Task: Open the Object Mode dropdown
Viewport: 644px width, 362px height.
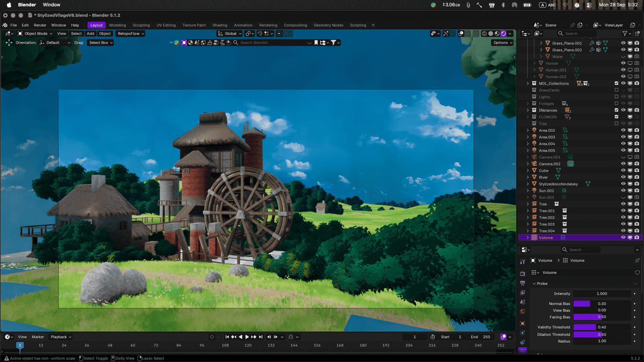Action: tap(35, 34)
